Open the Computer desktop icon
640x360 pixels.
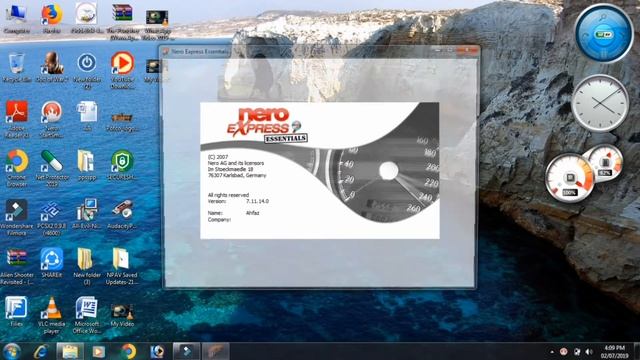(16, 18)
